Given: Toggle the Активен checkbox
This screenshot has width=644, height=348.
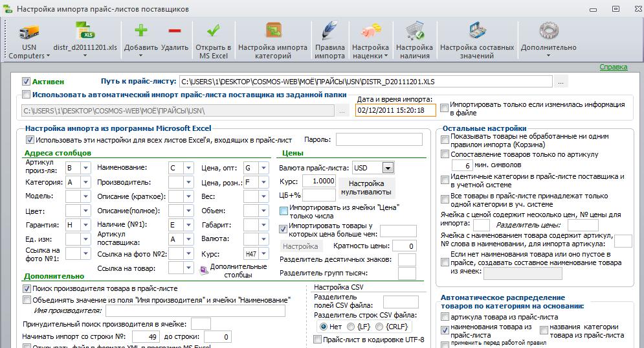Looking at the screenshot, I should coord(26,82).
